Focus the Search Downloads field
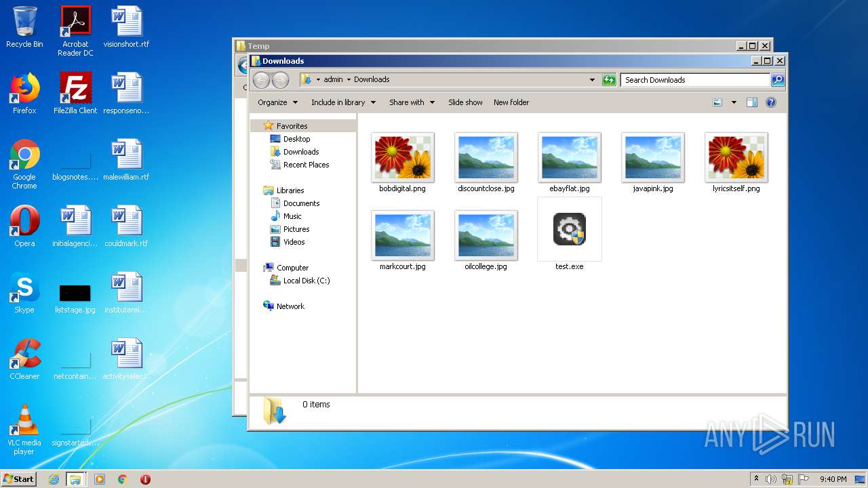This screenshot has height=488, width=868. click(696, 80)
